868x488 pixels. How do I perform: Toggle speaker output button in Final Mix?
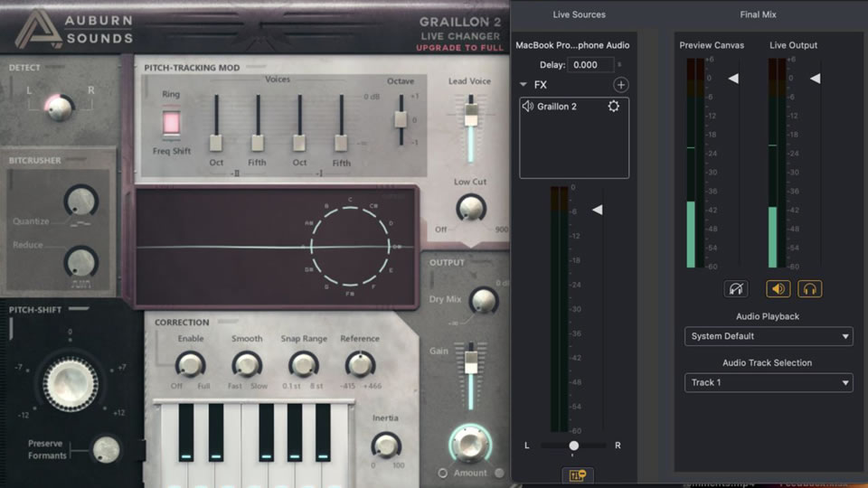pos(778,289)
